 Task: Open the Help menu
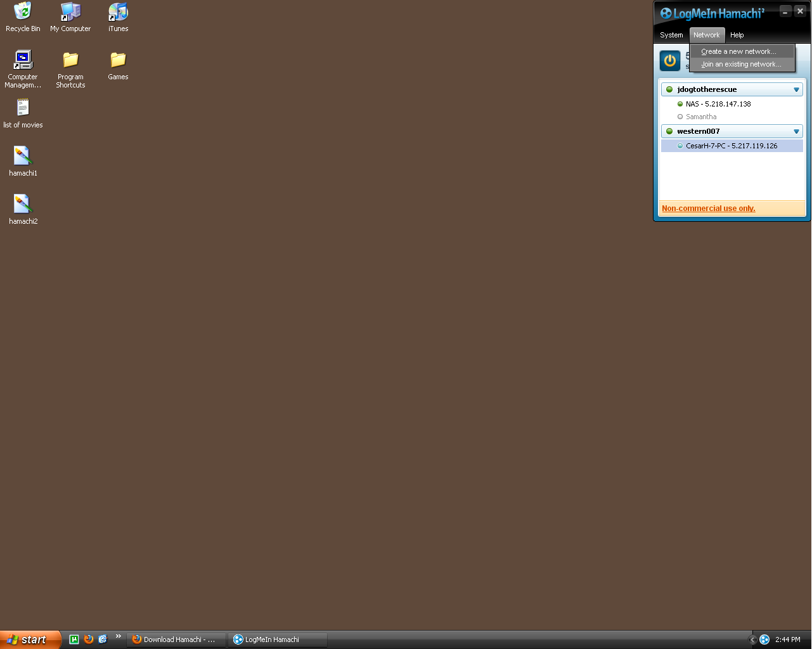(x=737, y=35)
